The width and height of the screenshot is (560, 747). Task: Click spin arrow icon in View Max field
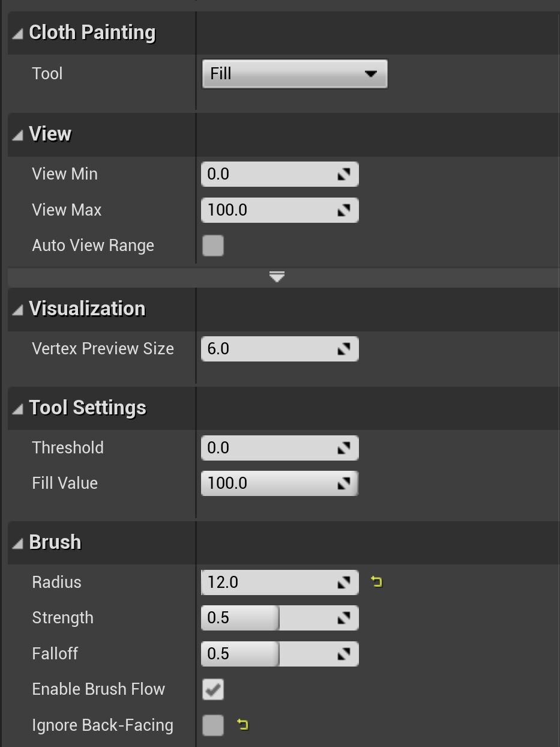(343, 210)
